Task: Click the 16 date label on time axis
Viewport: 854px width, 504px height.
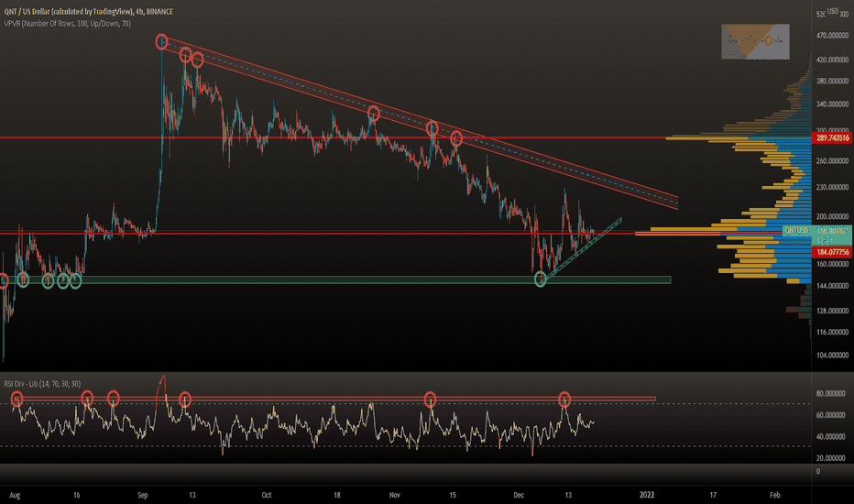Action: pyautogui.click(x=77, y=495)
